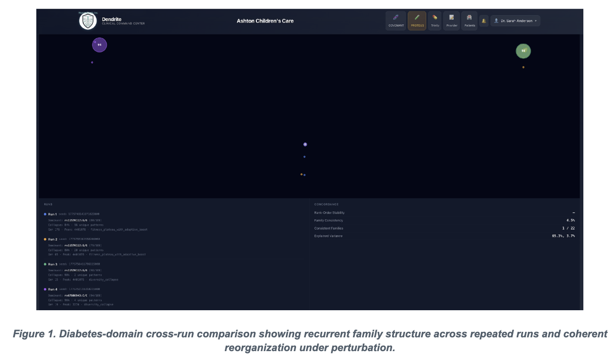Open the Trinity module

(435, 21)
